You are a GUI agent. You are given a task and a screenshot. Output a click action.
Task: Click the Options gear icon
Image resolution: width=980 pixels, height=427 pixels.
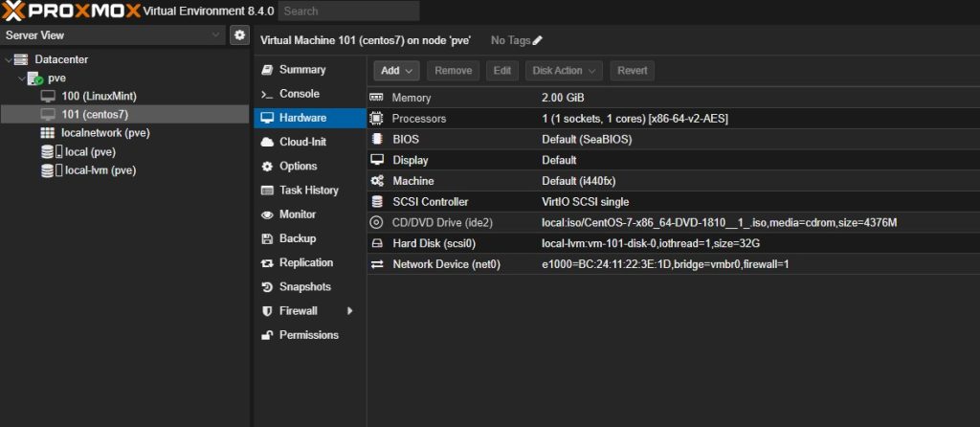tap(268, 167)
